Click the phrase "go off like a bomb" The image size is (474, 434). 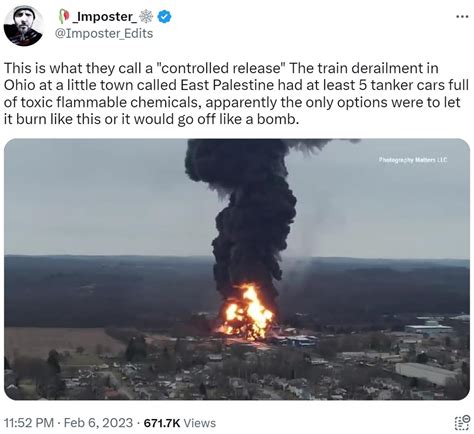(238, 119)
